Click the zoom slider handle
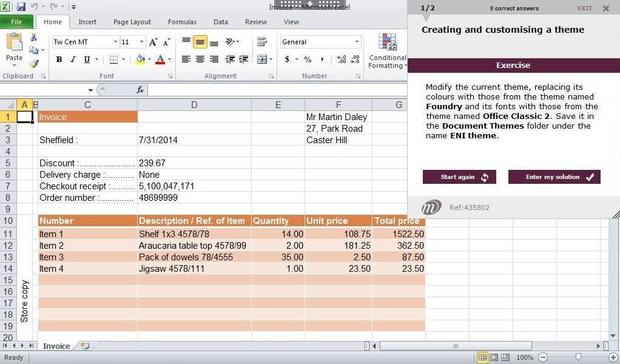This screenshot has width=620, height=364. click(x=578, y=357)
